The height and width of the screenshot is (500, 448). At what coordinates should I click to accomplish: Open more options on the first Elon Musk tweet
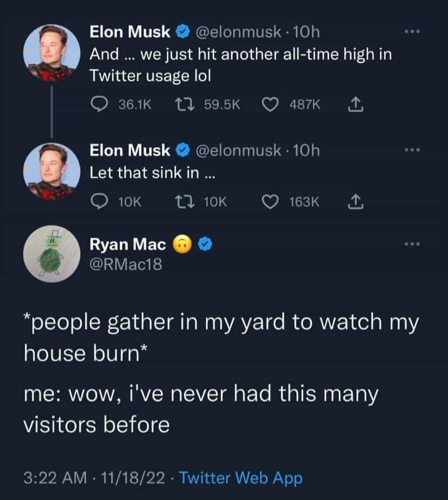(413, 32)
